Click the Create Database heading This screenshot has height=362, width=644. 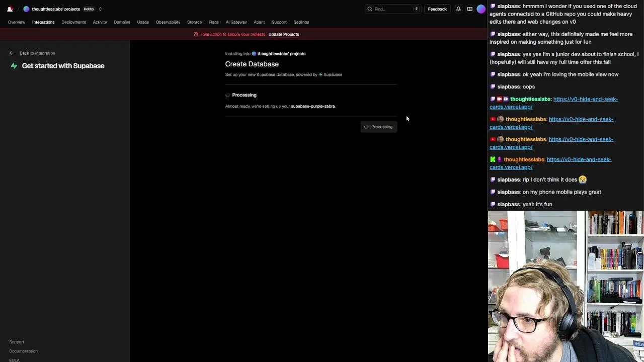coord(252,64)
